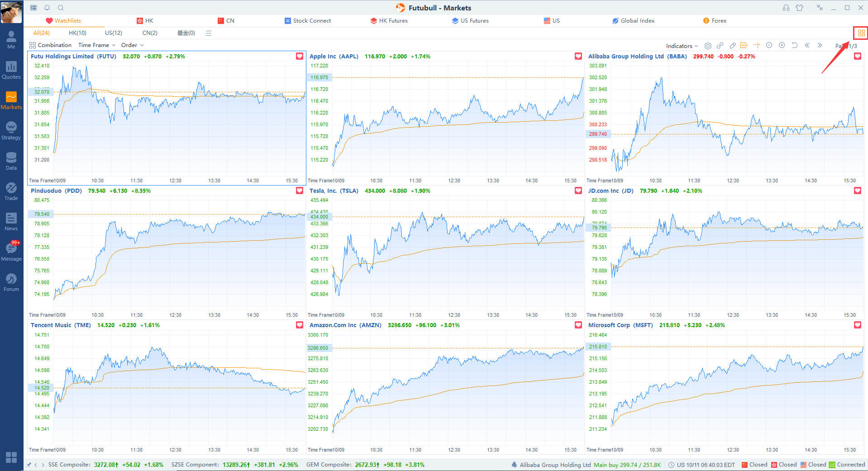The height and width of the screenshot is (471, 868).
Task: Toggle favorite heart on JD.com chart
Action: coord(858,190)
